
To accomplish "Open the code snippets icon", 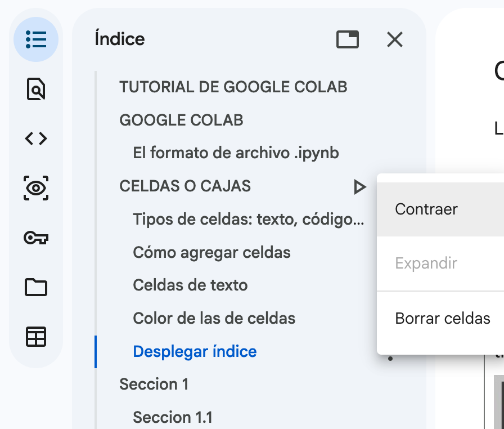I will click(x=36, y=138).
